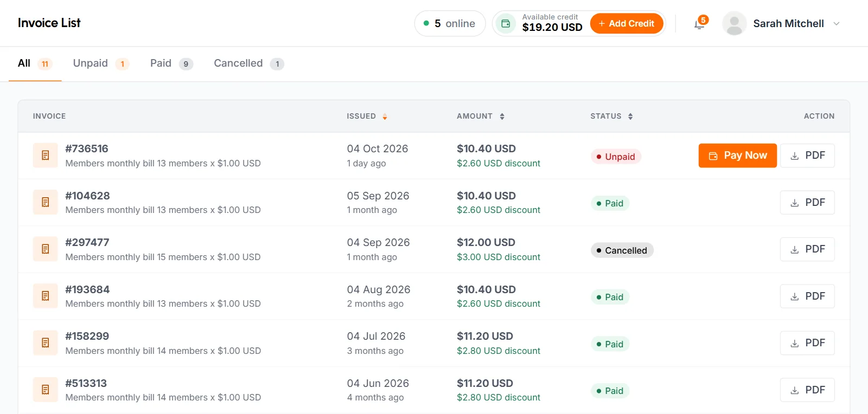Screen dimensions: 868x414
Task: Click Sarah Mitchell's avatar picture
Action: point(734,24)
